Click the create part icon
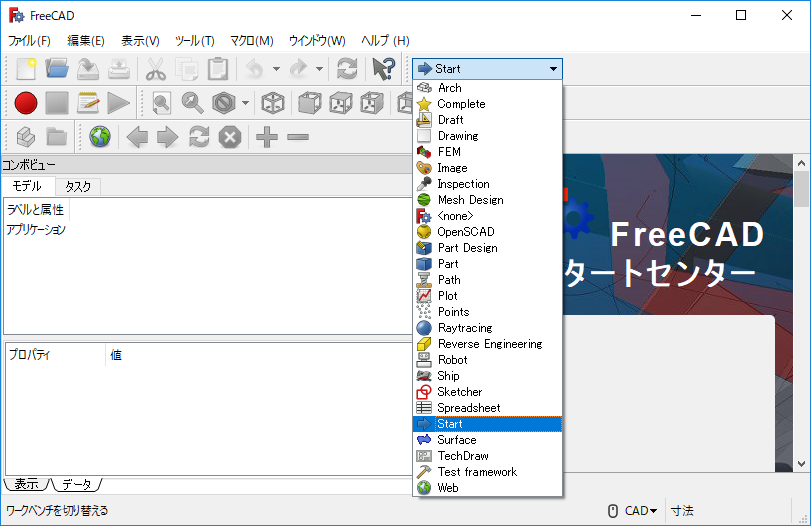Screen dimensions: 811x526 click(26, 137)
